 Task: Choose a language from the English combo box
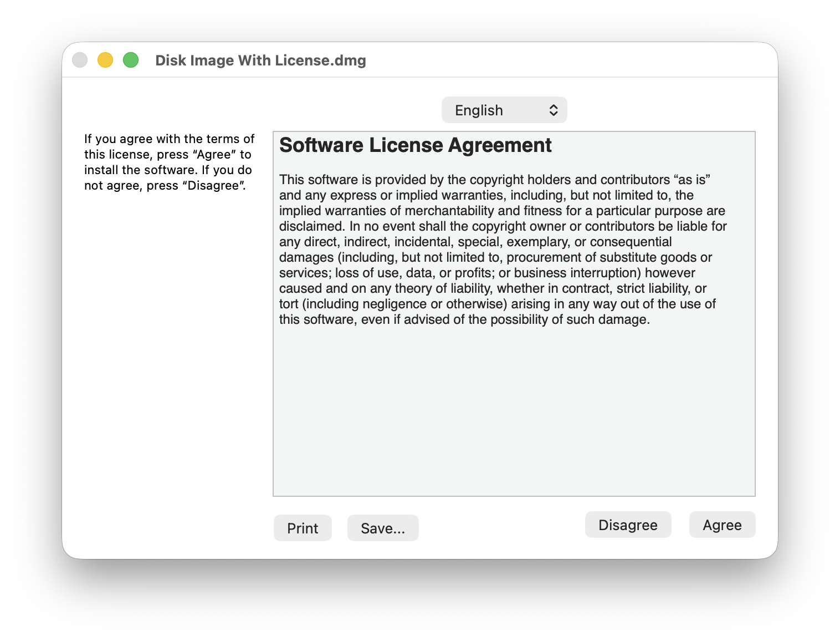[x=503, y=110]
